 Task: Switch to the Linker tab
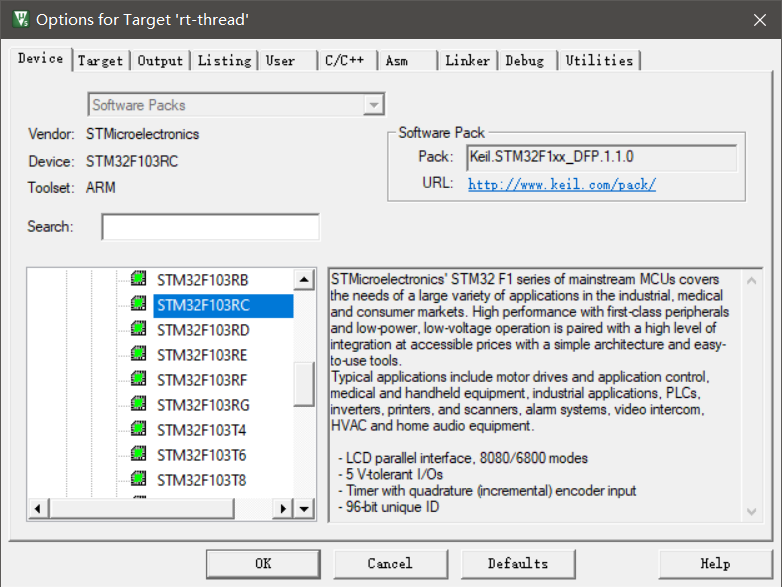tap(467, 61)
